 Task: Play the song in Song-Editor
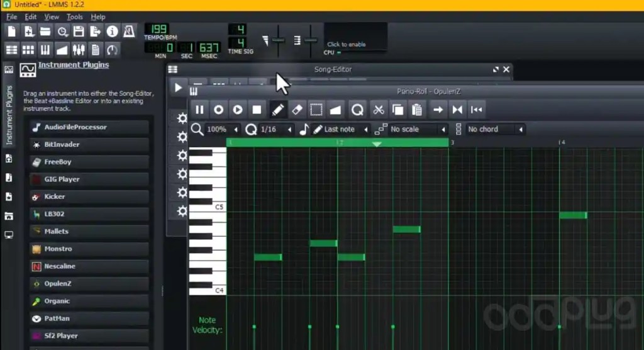pos(178,87)
